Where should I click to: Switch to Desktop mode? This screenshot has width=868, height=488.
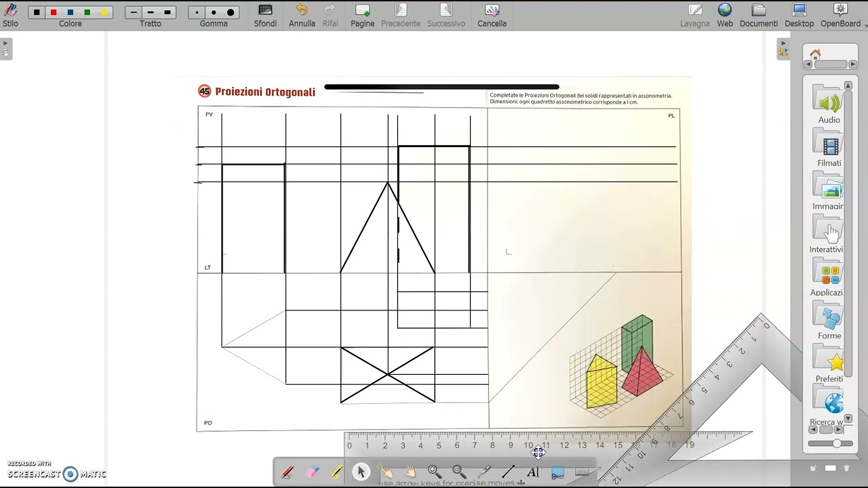800,15
